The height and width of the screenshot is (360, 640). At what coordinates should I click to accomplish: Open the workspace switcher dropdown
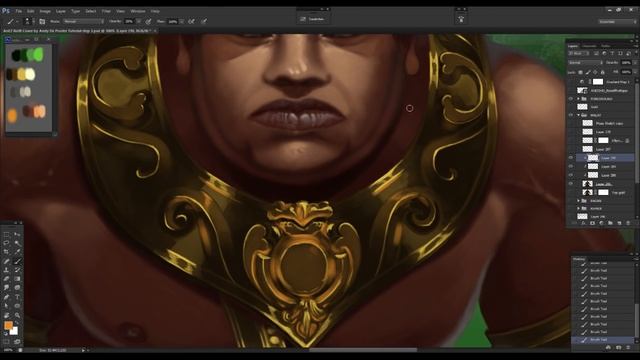click(x=618, y=21)
